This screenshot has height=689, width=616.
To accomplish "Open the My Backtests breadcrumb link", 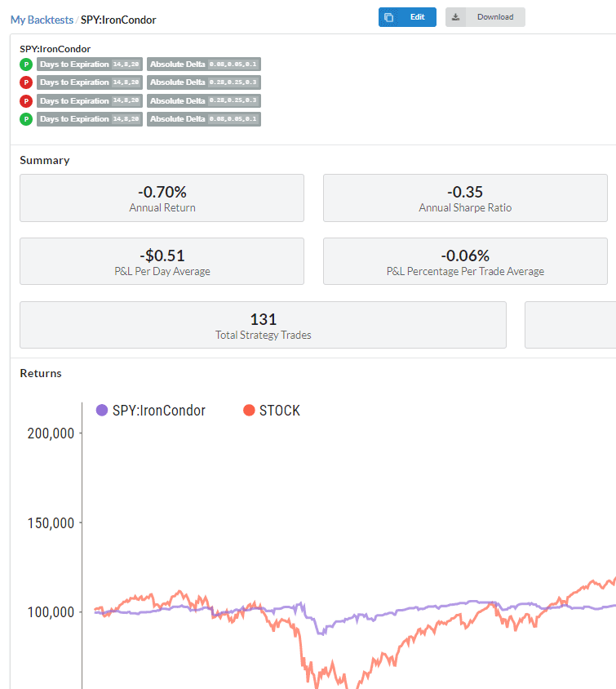I will click(42, 20).
